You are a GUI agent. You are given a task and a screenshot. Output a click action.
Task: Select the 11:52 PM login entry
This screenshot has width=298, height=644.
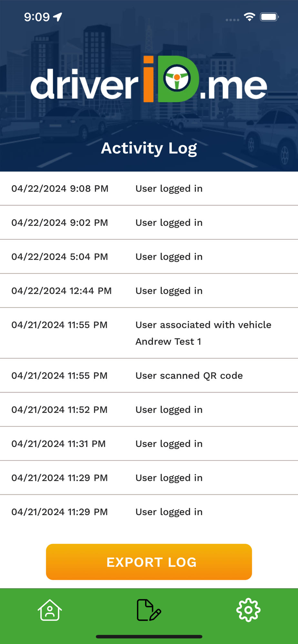point(149,410)
